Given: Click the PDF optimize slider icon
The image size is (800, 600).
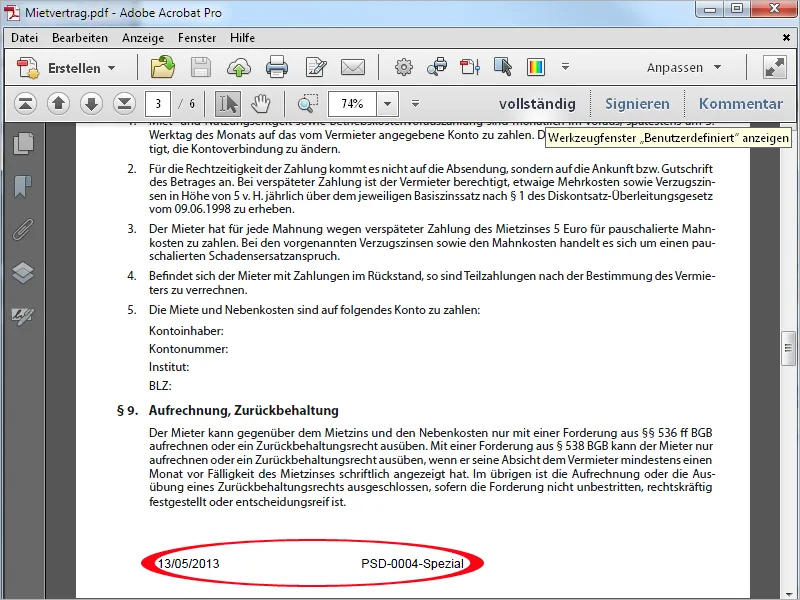Looking at the screenshot, I should tap(470, 67).
